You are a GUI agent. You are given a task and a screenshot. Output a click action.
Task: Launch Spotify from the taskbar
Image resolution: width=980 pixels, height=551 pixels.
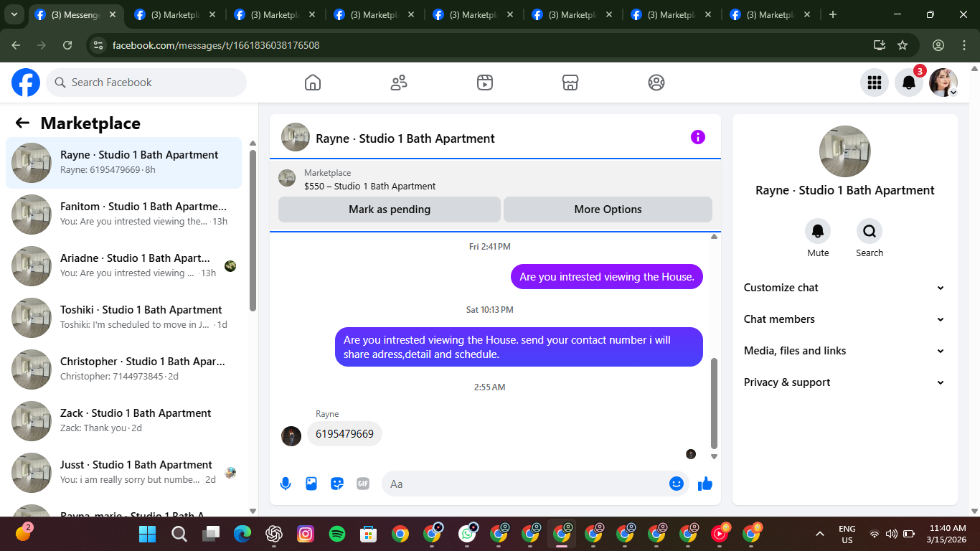click(x=337, y=534)
